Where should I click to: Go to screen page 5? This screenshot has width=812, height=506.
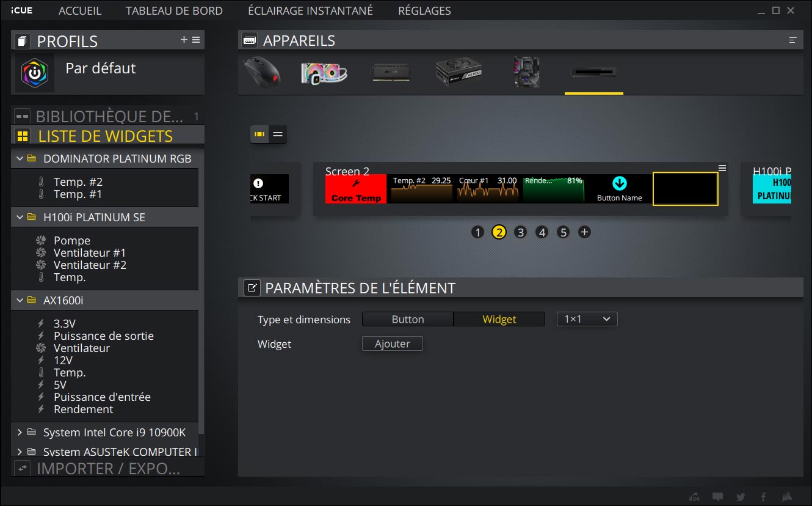click(x=563, y=232)
